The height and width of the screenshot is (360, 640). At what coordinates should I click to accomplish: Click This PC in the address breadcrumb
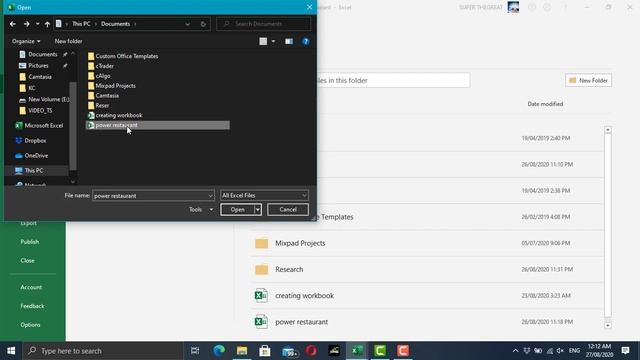tap(81, 24)
